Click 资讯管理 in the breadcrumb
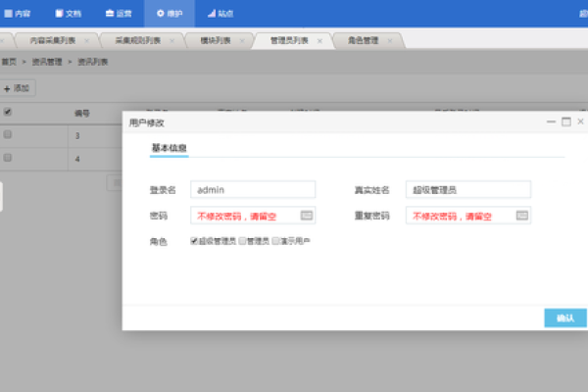The height and width of the screenshot is (392, 588). pos(47,62)
